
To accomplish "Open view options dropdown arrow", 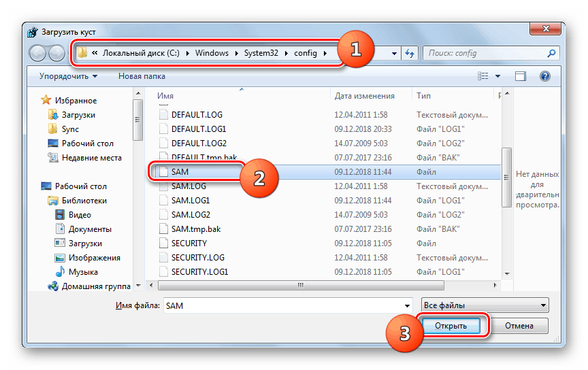I will pyautogui.click(x=497, y=76).
